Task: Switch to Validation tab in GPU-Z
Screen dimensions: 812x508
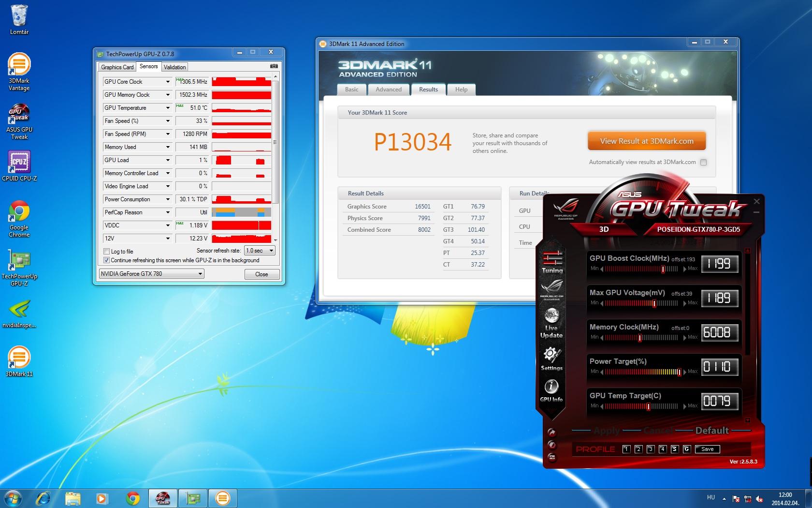Action: [174, 67]
